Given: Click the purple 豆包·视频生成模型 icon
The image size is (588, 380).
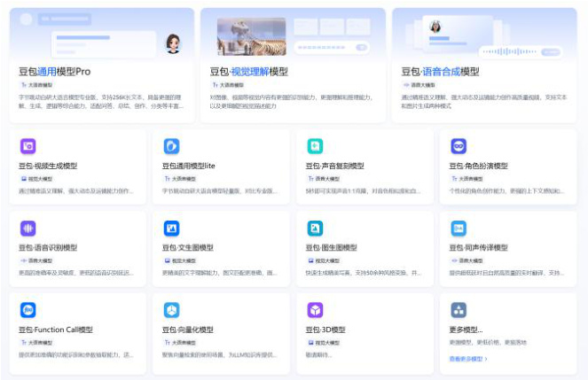Looking at the screenshot, I should 27,146.
